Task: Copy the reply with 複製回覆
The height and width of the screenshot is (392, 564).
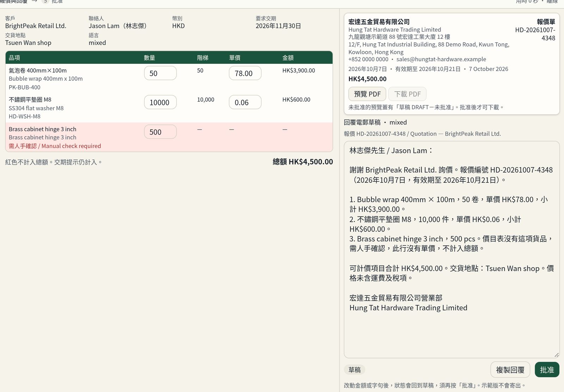Action: coord(510,370)
